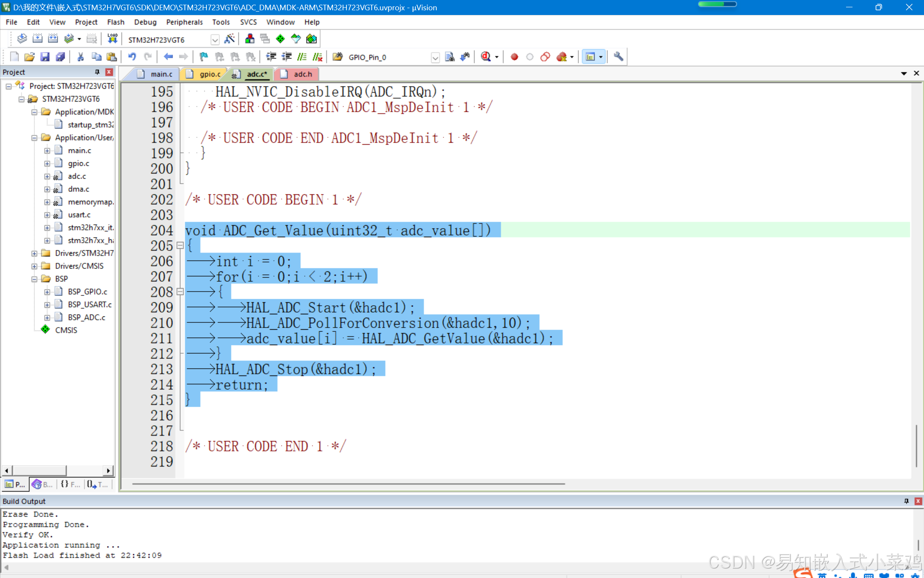This screenshot has width=924, height=578.
Task: Open the STM32H723VGT6 target dropdown
Action: coord(215,40)
